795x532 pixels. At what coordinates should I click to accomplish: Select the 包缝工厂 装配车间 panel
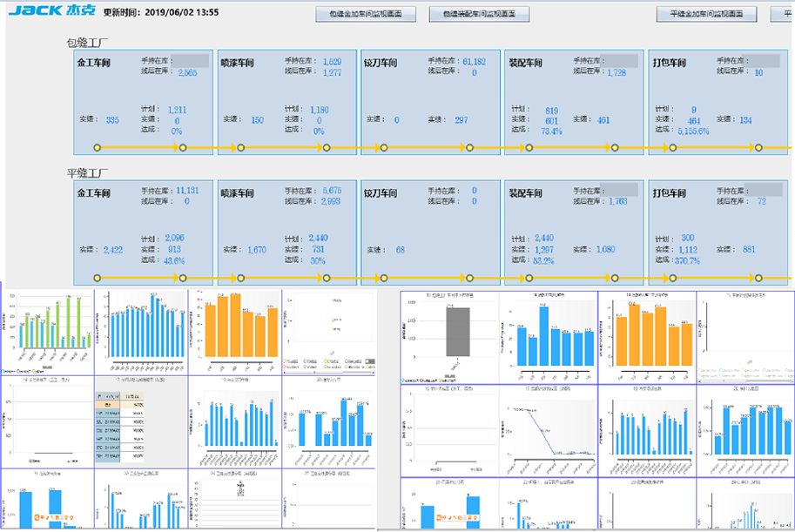click(x=574, y=96)
